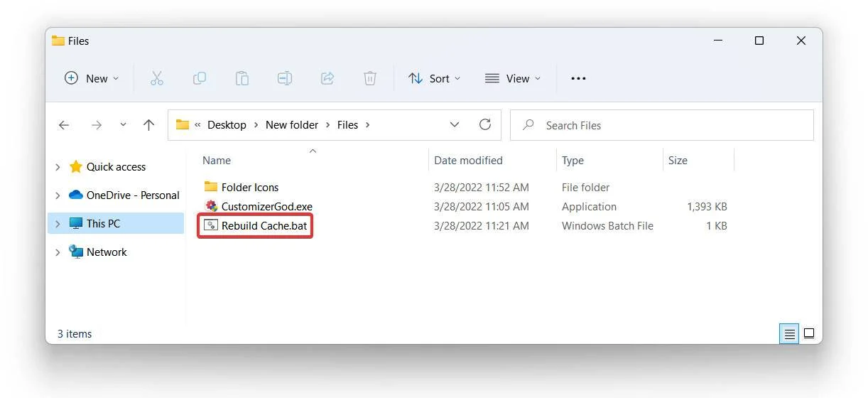This screenshot has width=868, height=398.
Task: Click the OneDrive cloud icon
Action: (x=76, y=195)
